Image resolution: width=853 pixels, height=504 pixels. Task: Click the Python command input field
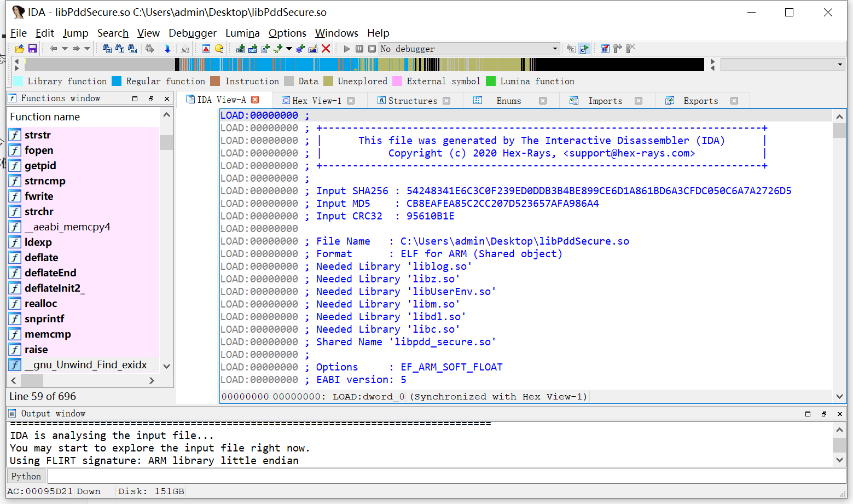(446, 476)
